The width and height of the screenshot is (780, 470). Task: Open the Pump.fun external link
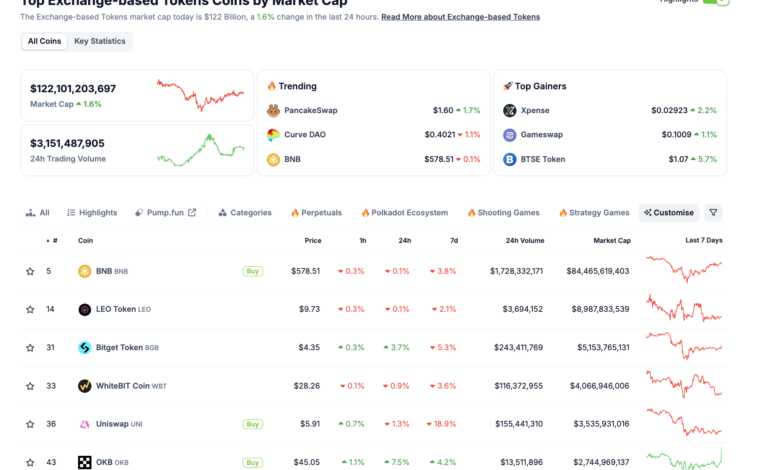point(166,213)
